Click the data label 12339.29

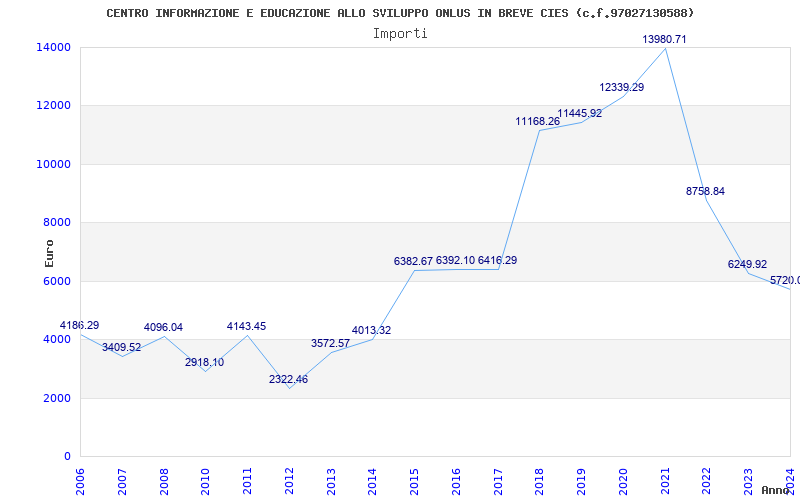pos(621,87)
